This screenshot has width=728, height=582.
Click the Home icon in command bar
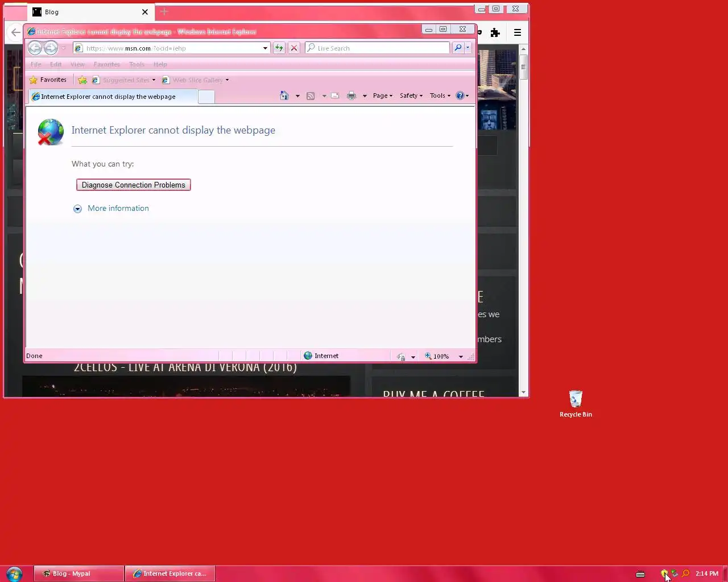[x=284, y=95]
